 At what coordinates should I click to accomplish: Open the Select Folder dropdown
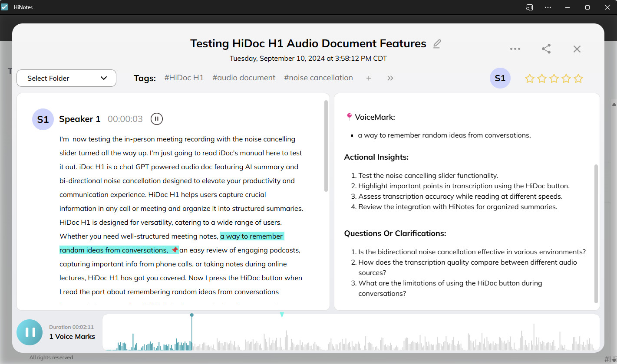[66, 78]
